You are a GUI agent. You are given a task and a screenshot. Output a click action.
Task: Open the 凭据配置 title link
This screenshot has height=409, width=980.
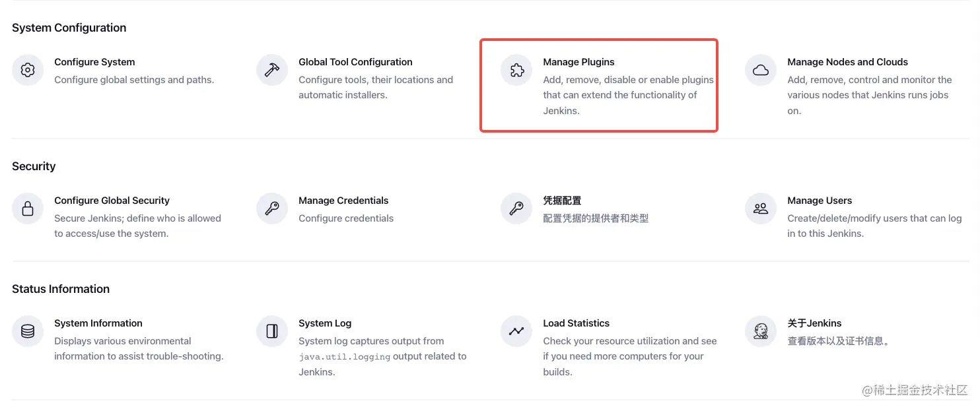[562, 201]
